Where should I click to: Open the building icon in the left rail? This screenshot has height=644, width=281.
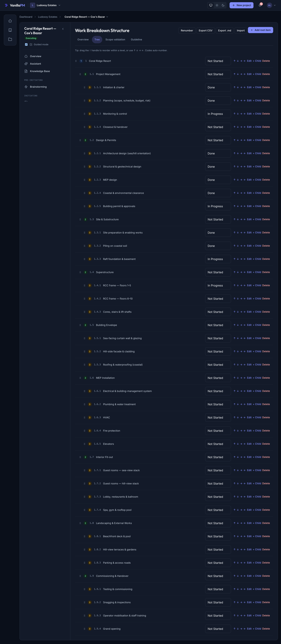[x=10, y=30]
